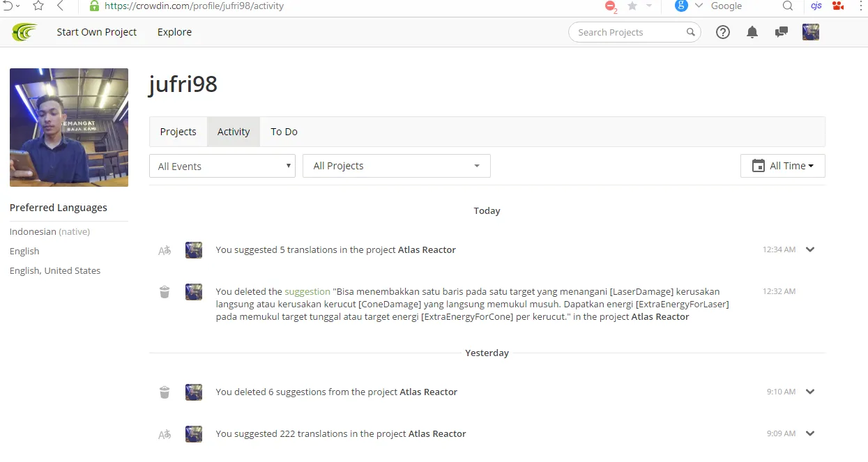Open the notifications bell icon
The height and width of the screenshot is (462, 868).
pyautogui.click(x=752, y=32)
